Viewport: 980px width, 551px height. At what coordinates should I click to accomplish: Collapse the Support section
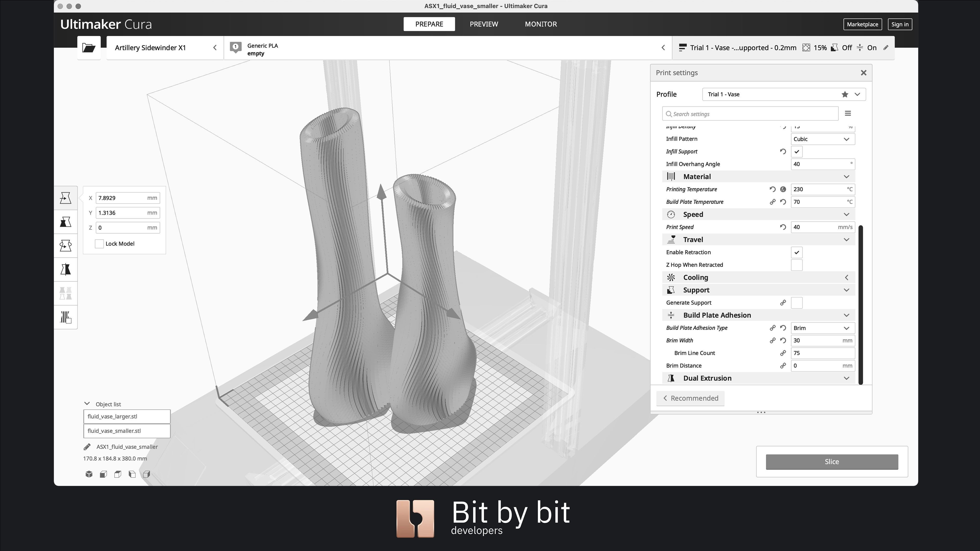coord(758,290)
